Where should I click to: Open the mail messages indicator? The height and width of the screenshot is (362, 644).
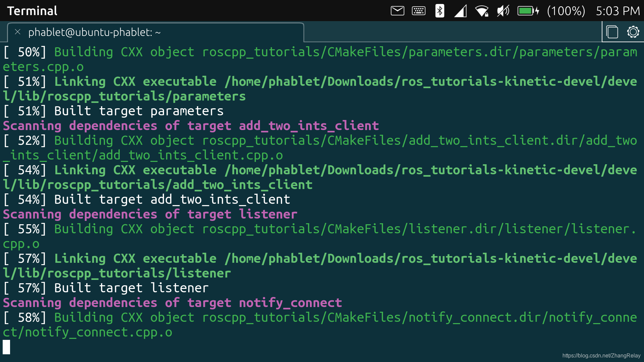point(397,11)
